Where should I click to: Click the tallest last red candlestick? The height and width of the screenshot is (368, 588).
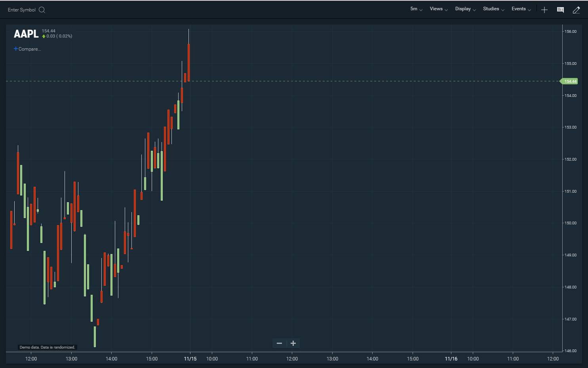pyautogui.click(x=188, y=63)
